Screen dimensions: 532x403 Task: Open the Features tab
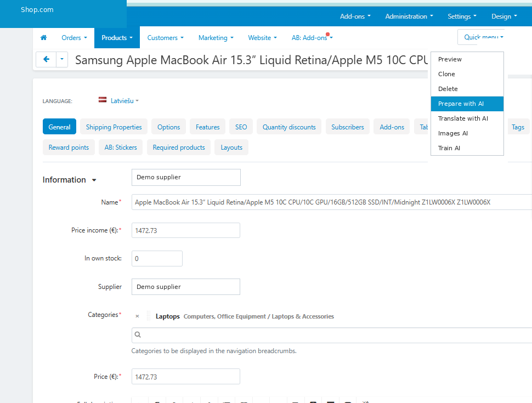click(208, 127)
